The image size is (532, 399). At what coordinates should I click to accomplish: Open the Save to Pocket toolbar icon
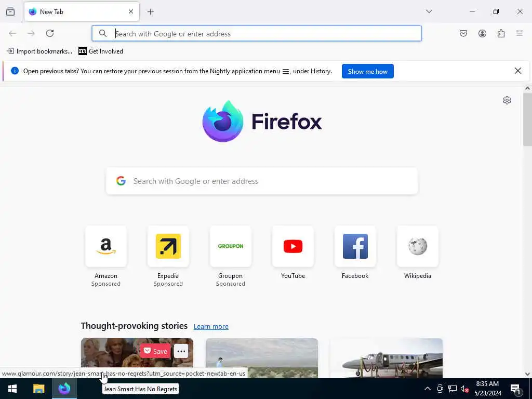pos(463,33)
